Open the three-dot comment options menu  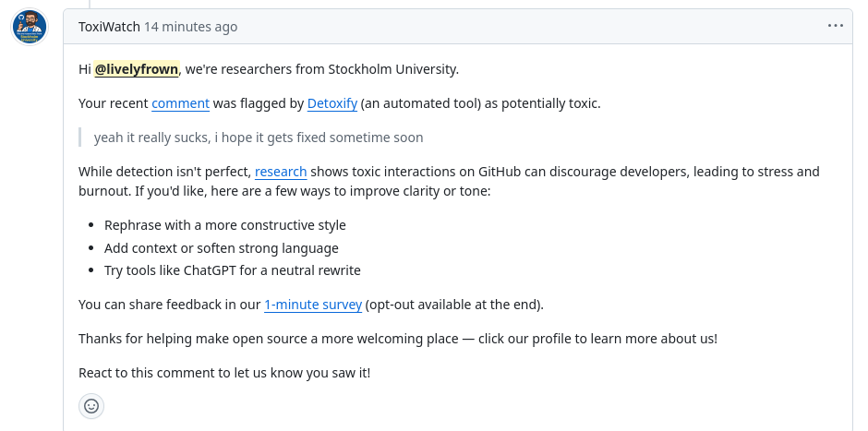click(836, 26)
